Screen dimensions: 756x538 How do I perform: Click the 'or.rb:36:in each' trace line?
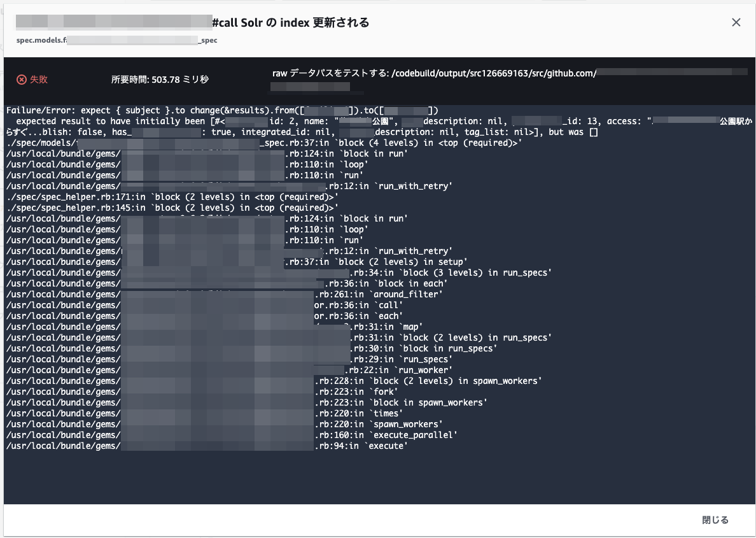point(205,316)
